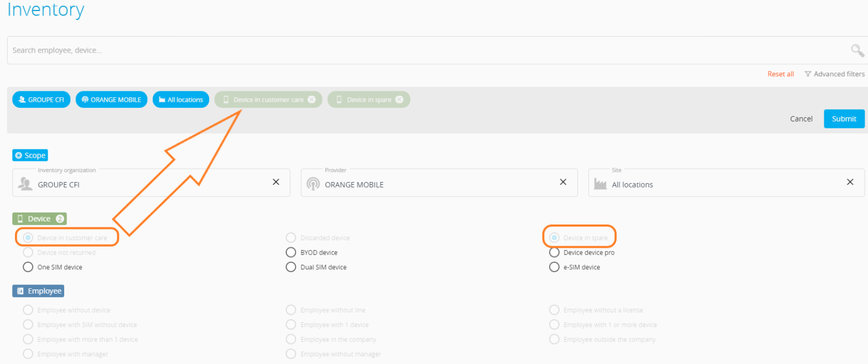Image resolution: width=868 pixels, height=364 pixels.
Task: Click the Device section count badge
Action: [60, 219]
